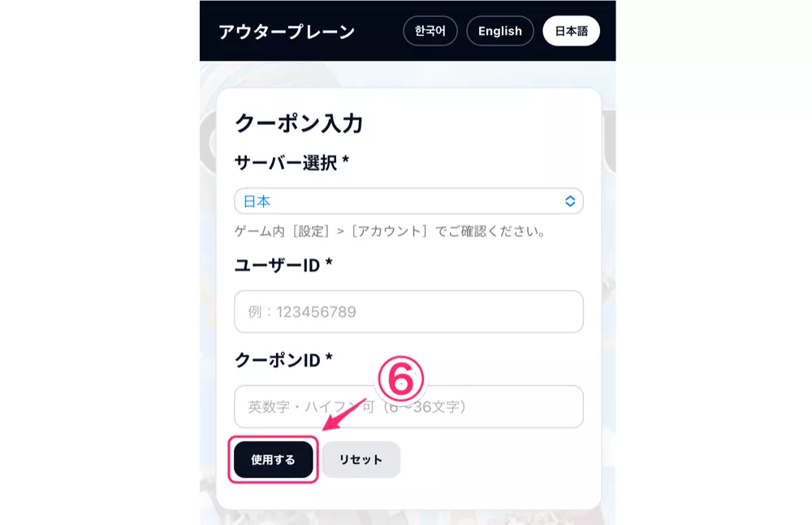The width and height of the screenshot is (812, 525).
Task: Select the 日本語 language button
Action: point(571,31)
